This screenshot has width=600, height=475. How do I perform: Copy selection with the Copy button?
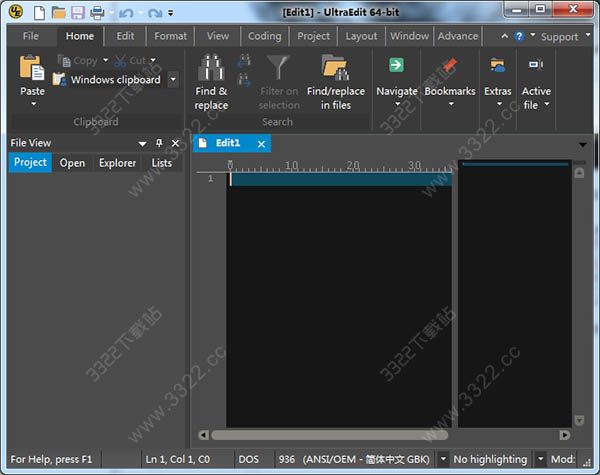coord(77,60)
